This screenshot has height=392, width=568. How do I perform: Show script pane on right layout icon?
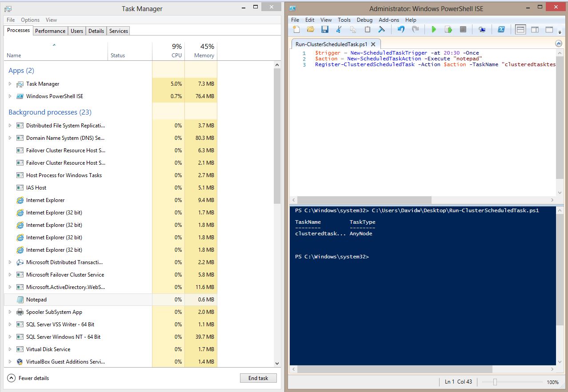pos(535,30)
